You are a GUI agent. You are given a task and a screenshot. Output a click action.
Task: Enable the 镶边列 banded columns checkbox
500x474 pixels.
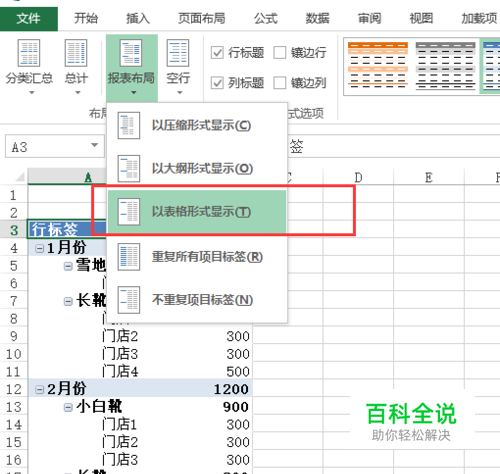pyautogui.click(x=280, y=83)
